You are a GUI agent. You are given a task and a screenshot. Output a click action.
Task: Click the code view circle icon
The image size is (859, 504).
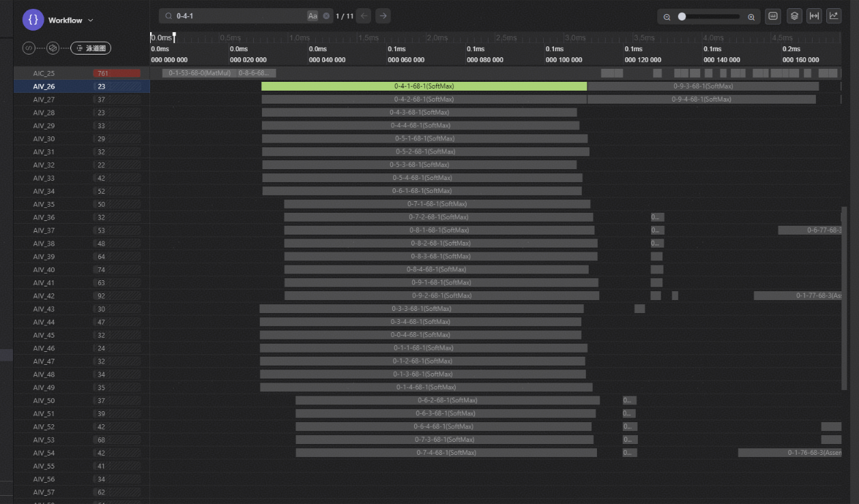tap(29, 48)
